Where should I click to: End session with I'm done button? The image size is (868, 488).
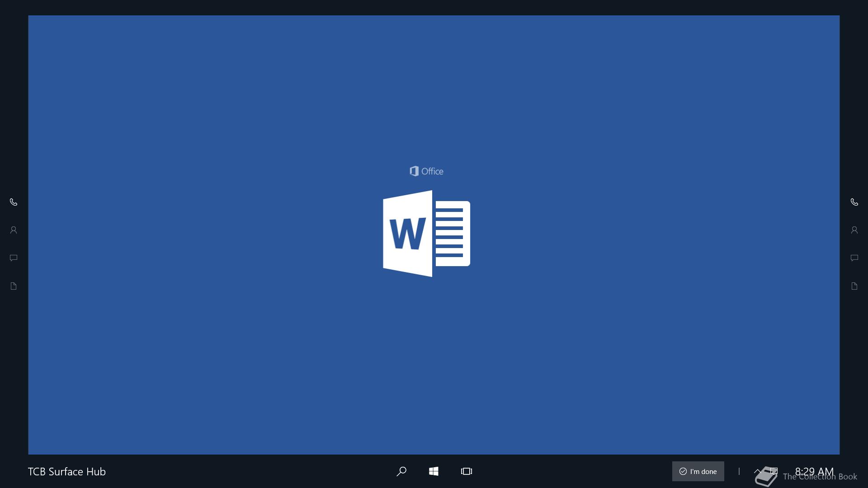tap(698, 471)
